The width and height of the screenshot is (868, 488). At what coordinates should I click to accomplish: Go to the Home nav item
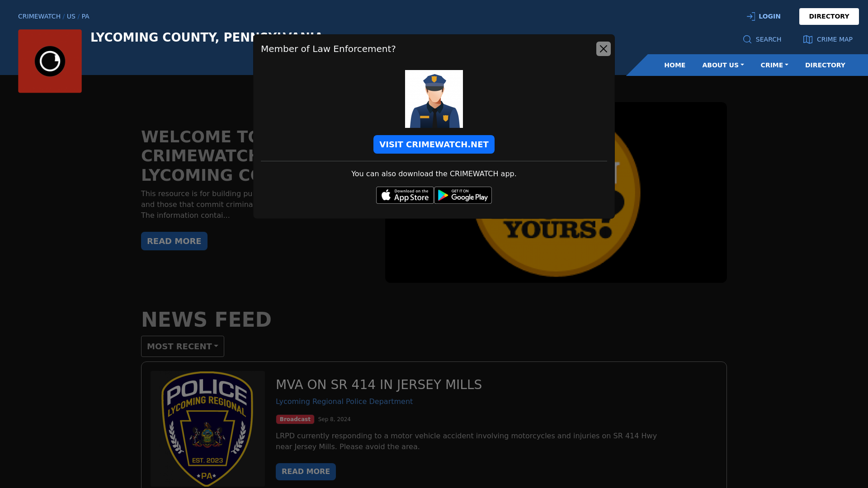(675, 65)
